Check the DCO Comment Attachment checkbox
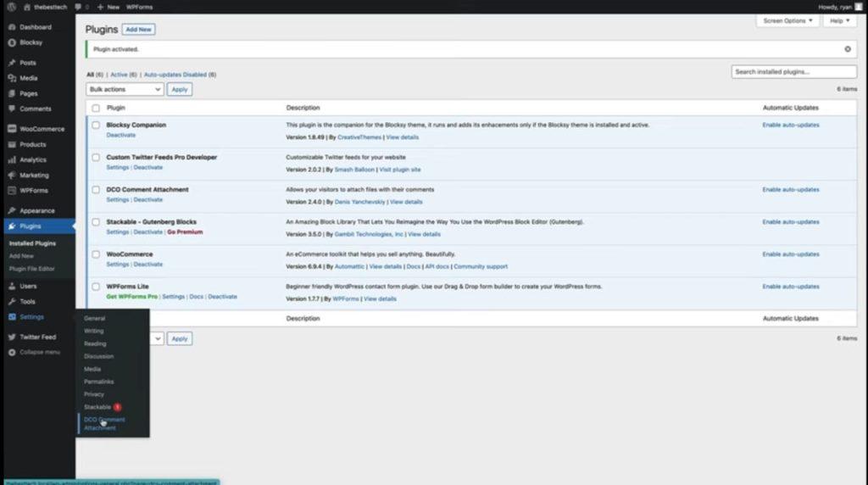This screenshot has width=868, height=485. (96, 190)
